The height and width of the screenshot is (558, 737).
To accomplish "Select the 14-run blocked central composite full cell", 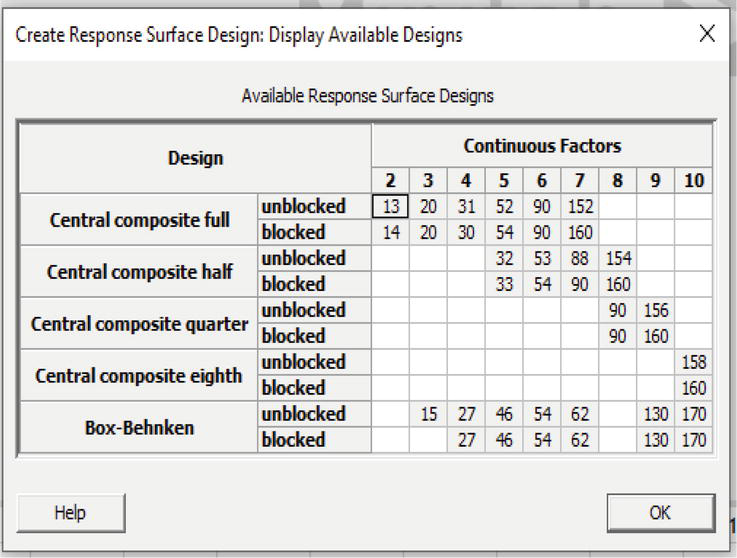I will 390,232.
